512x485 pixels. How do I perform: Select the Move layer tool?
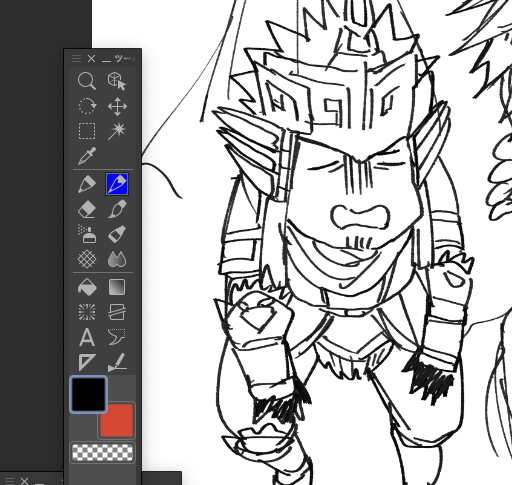(117, 106)
